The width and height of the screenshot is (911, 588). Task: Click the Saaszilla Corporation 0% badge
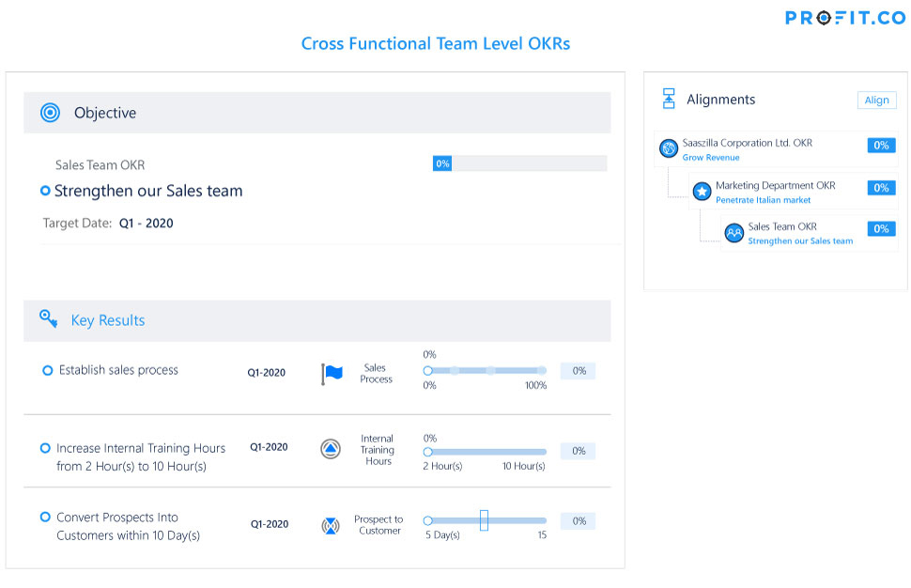(881, 146)
